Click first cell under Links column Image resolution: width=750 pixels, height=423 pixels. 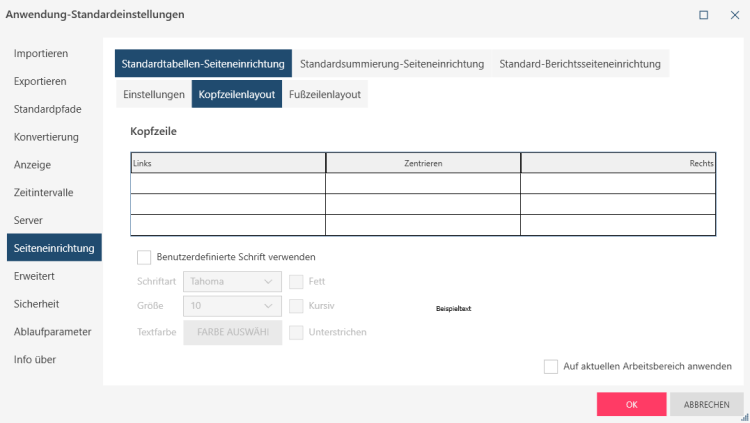228,183
